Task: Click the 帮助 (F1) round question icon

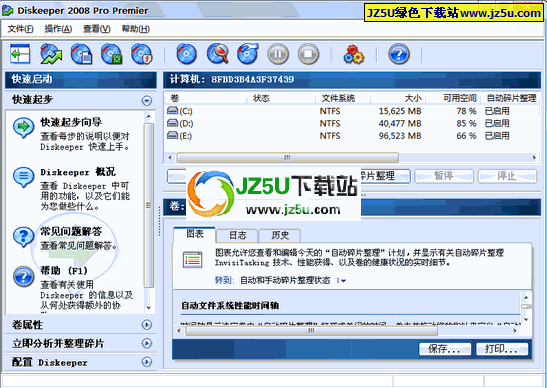Action: [23, 277]
